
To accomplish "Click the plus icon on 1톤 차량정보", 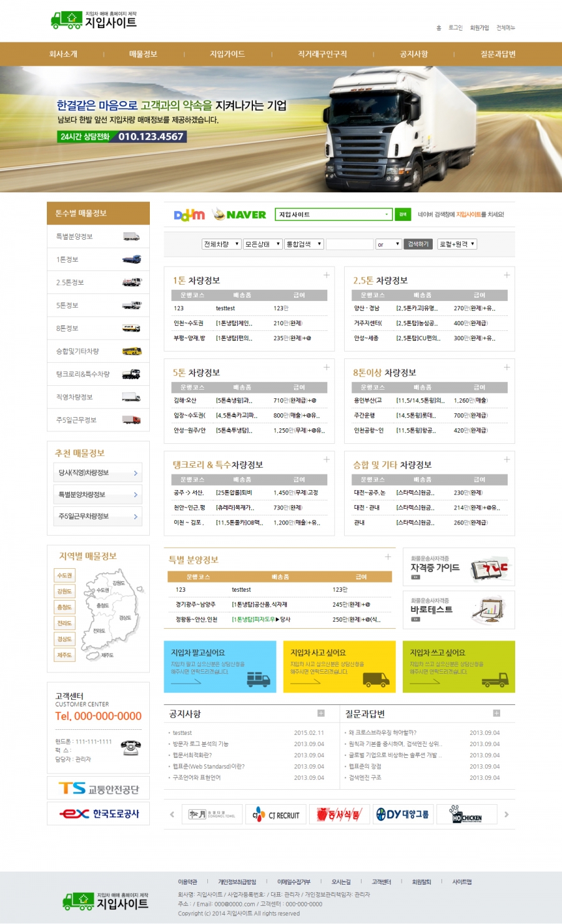I will click(327, 275).
